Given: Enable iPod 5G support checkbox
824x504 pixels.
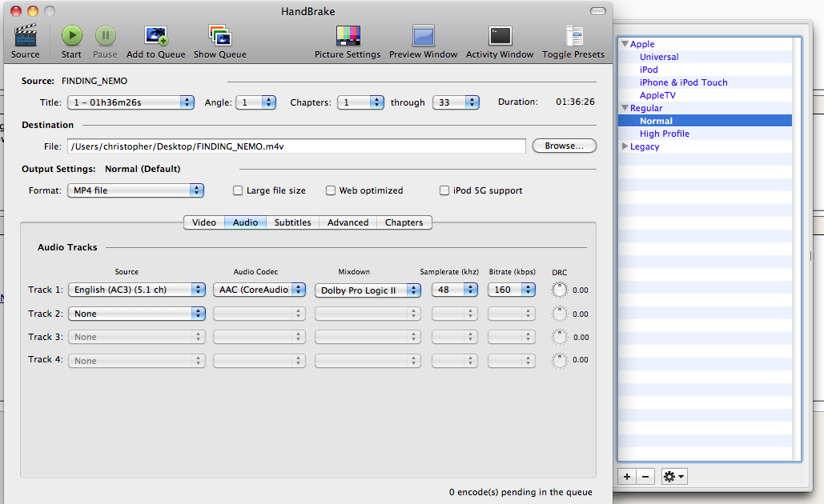Looking at the screenshot, I should point(444,190).
